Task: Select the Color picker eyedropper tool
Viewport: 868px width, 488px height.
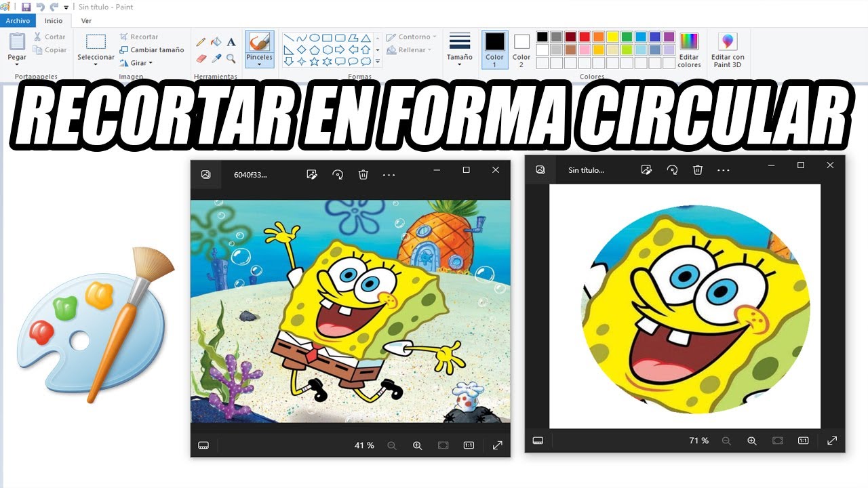Action: tap(216, 59)
